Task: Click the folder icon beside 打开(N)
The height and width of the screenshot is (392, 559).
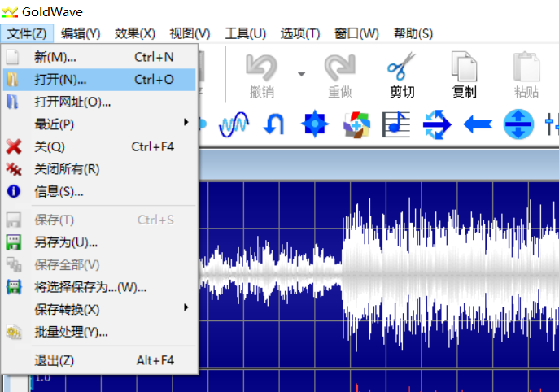Action: [12, 80]
